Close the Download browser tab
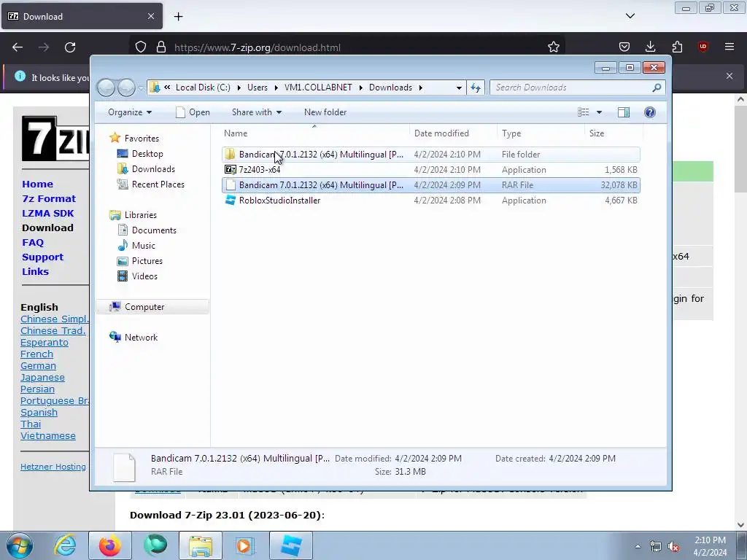The width and height of the screenshot is (747, 560). tap(150, 16)
